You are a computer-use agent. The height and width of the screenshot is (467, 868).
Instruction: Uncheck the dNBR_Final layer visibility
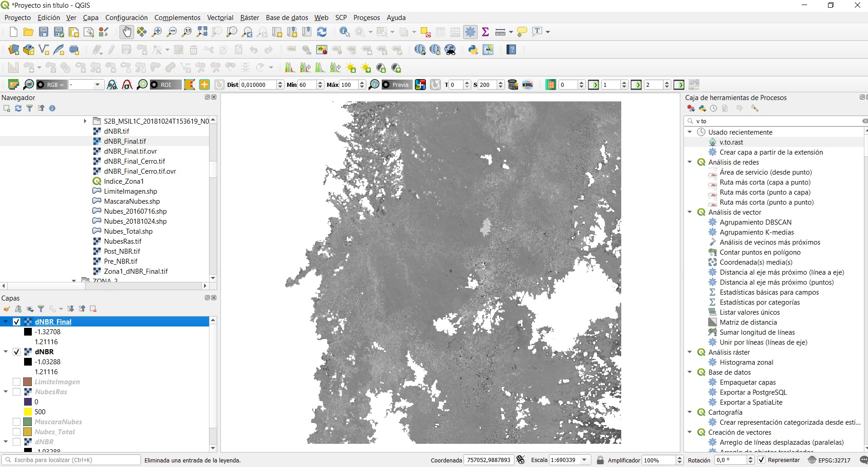[x=17, y=322]
